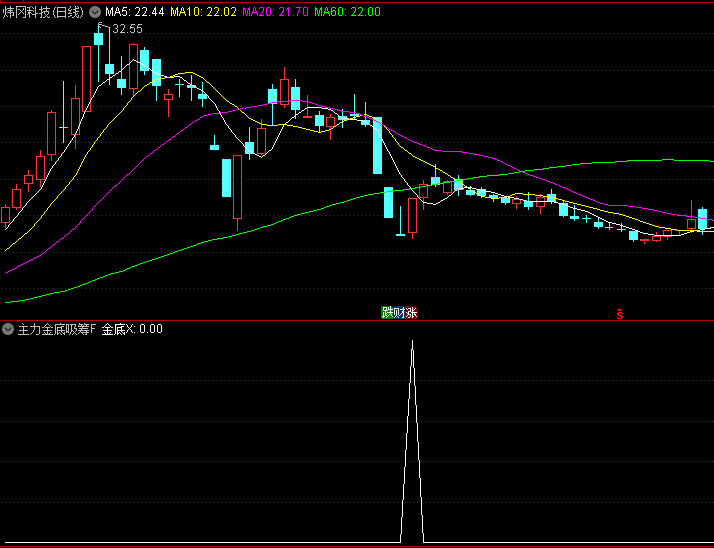This screenshot has height=548, width=714.
Task: Click the rightmost cyan candlestick
Action: pos(703,219)
